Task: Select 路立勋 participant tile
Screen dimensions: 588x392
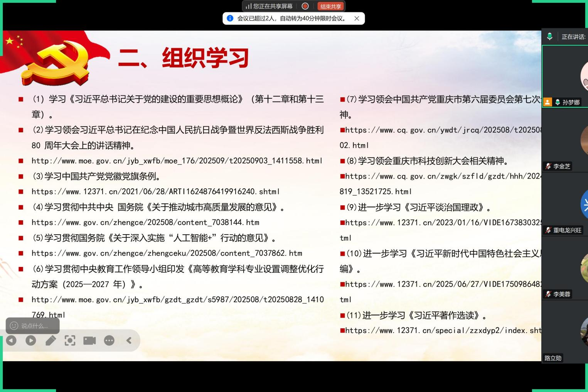Action: pyautogui.click(x=565, y=332)
